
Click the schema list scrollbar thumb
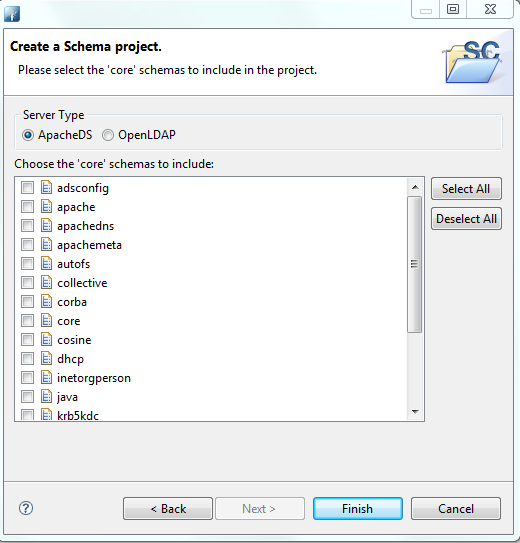[x=414, y=264]
